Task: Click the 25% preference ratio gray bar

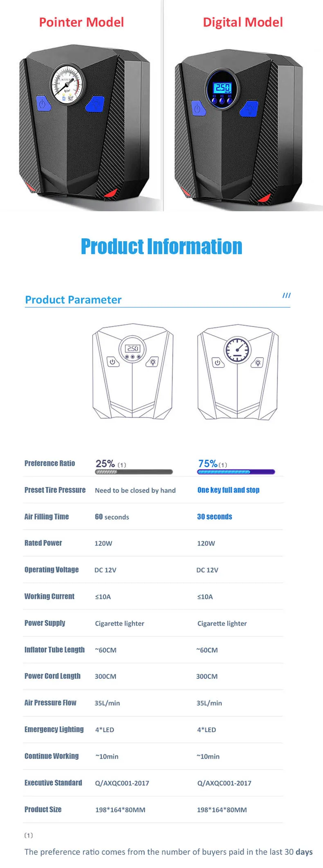Action: [x=134, y=472]
